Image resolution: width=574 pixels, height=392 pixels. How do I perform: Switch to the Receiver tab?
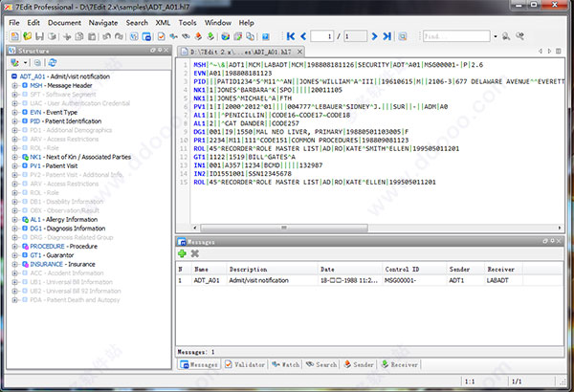[399, 364]
